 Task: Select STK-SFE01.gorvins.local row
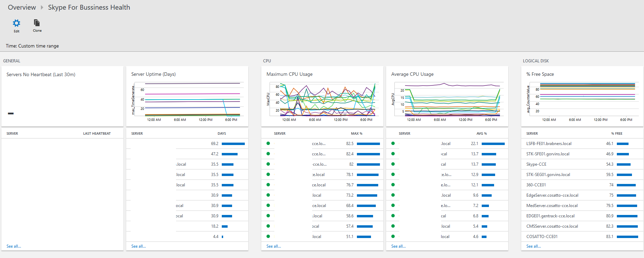pos(582,154)
